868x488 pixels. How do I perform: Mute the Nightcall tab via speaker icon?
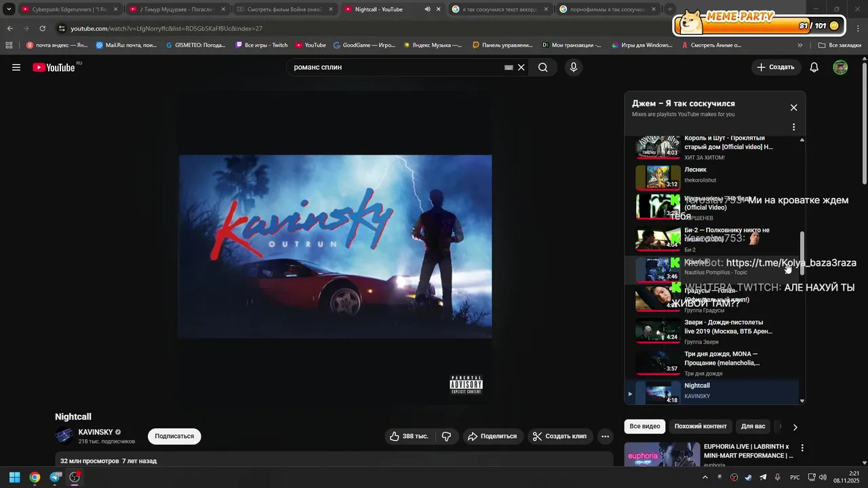coord(427,9)
